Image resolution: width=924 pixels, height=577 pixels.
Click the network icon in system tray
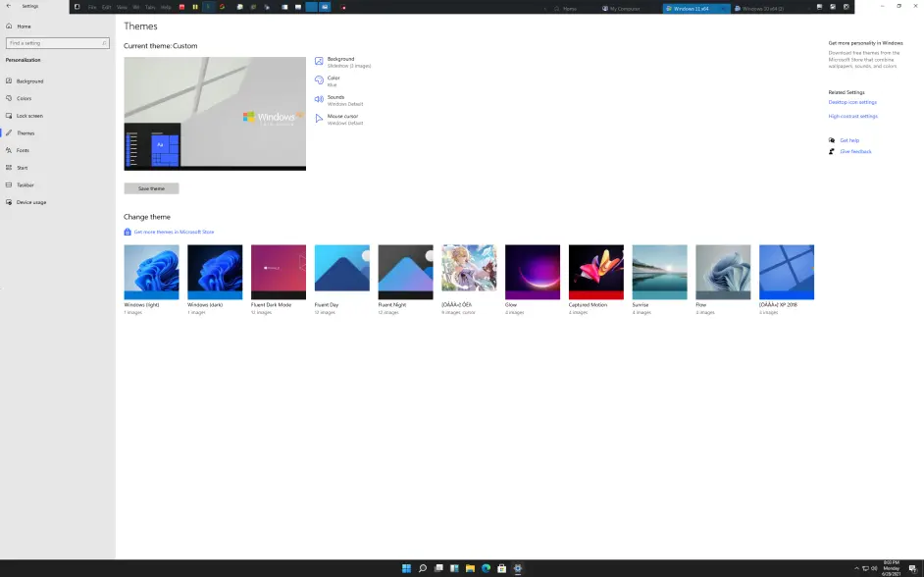tap(866, 569)
